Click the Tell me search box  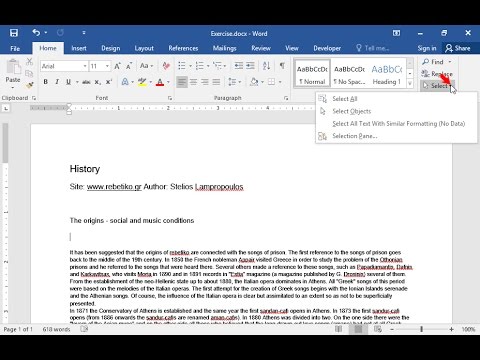pos(373,48)
